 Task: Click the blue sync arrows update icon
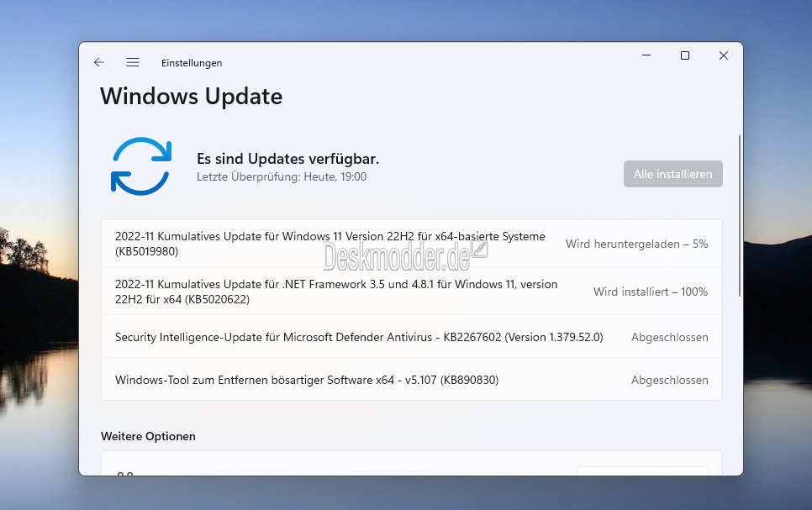click(x=141, y=166)
